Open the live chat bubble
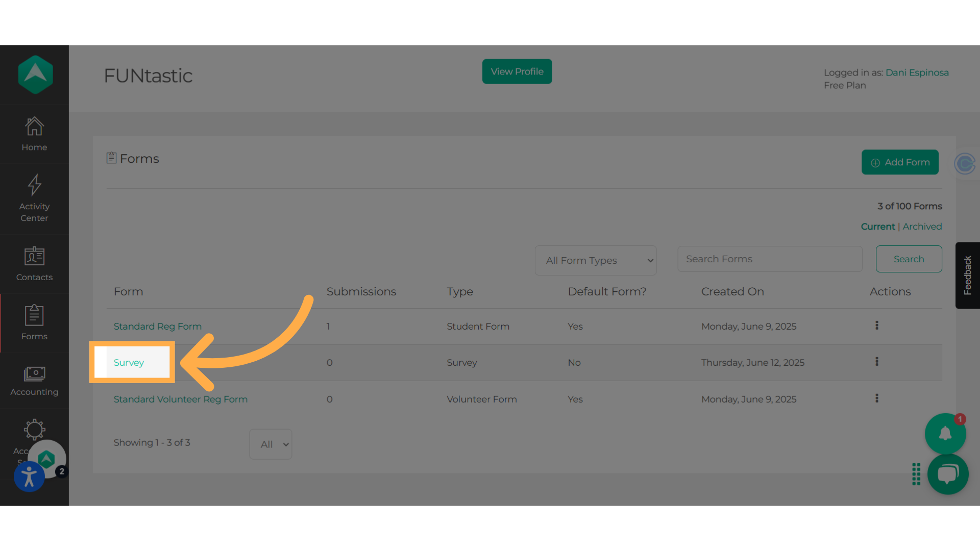This screenshot has width=980, height=551. 948,474
